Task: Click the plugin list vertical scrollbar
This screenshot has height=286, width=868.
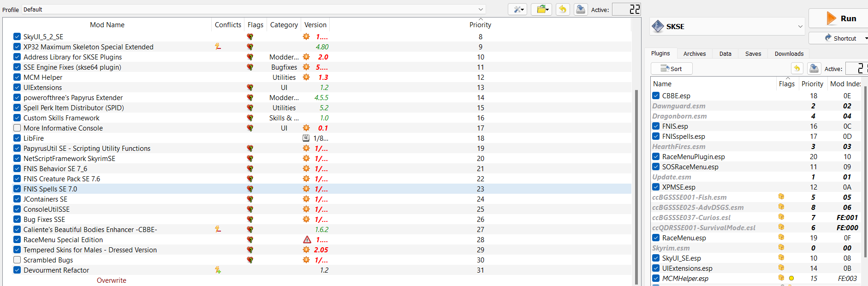Action: point(865,172)
